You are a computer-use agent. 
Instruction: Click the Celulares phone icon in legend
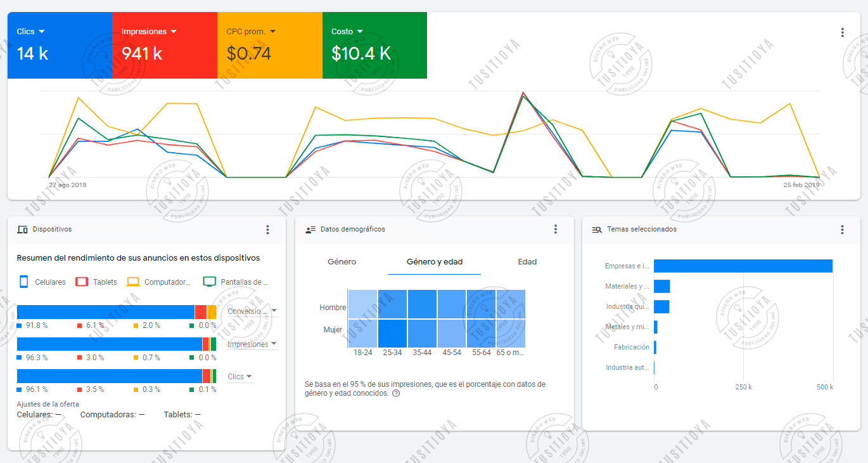(x=24, y=282)
